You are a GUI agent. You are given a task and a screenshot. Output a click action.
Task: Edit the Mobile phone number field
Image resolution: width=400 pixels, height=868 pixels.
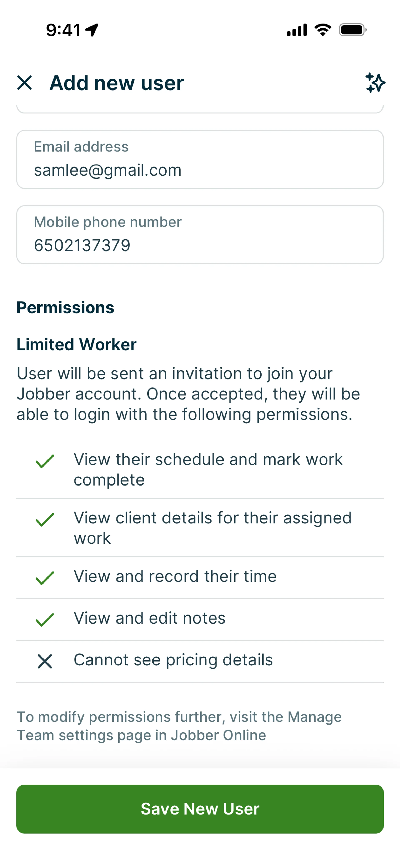click(200, 235)
